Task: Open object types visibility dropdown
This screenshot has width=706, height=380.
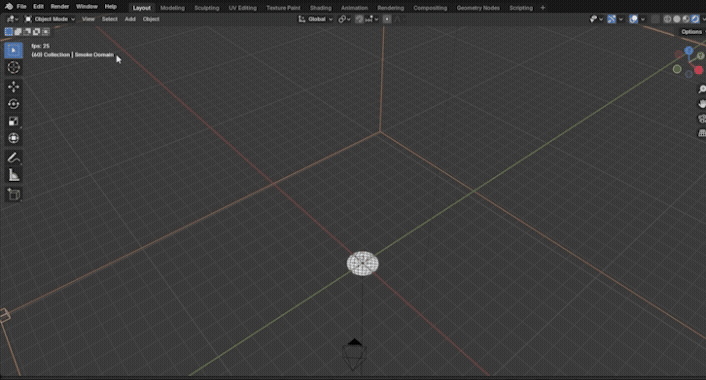Action: click(x=596, y=19)
